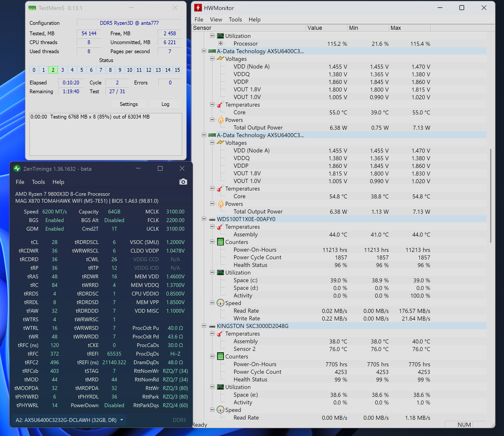Select status cell 15 in TestMem5

tap(177, 70)
